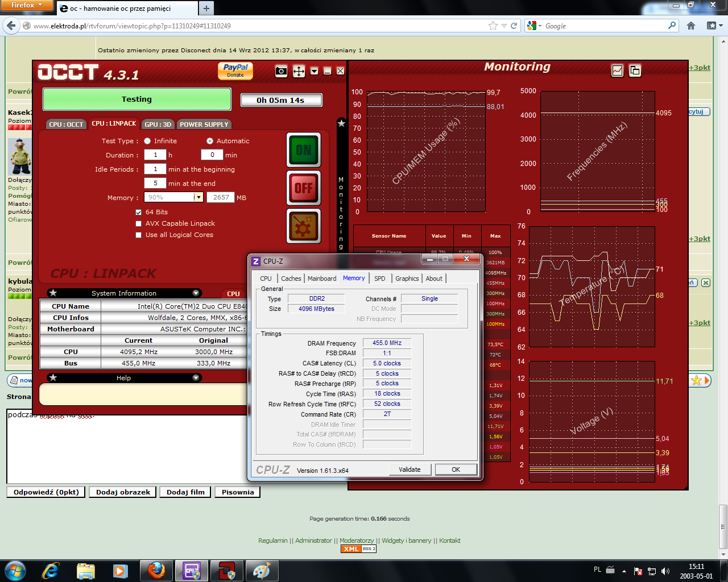728x582 pixels.
Task: Open a new Firefox tab with plus button
Action: pyautogui.click(x=206, y=8)
